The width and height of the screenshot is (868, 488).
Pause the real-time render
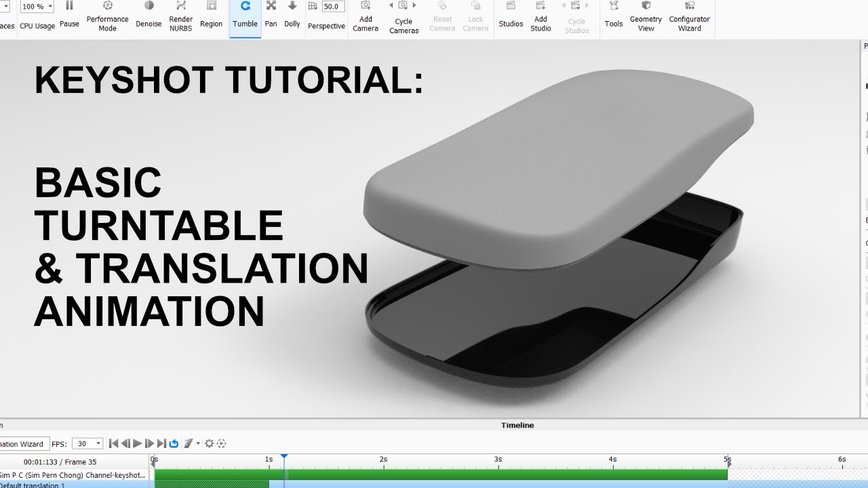(69, 15)
